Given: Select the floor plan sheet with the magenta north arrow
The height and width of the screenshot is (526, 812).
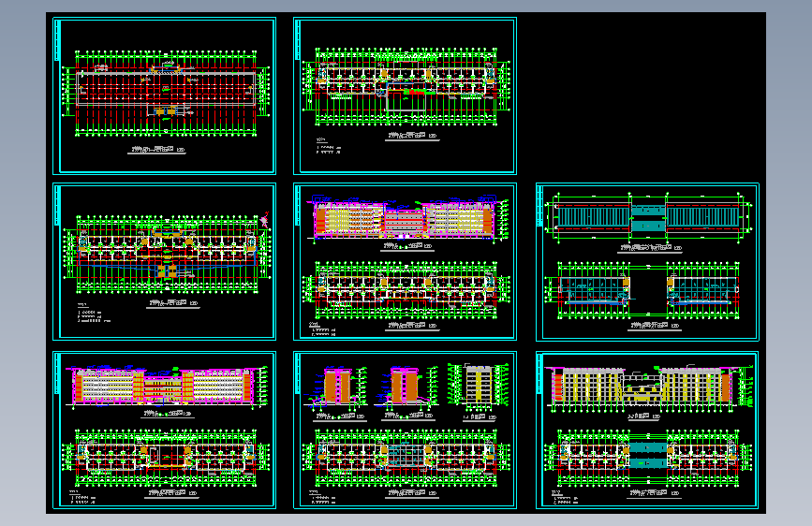Looking at the screenshot, I should 164,261.
